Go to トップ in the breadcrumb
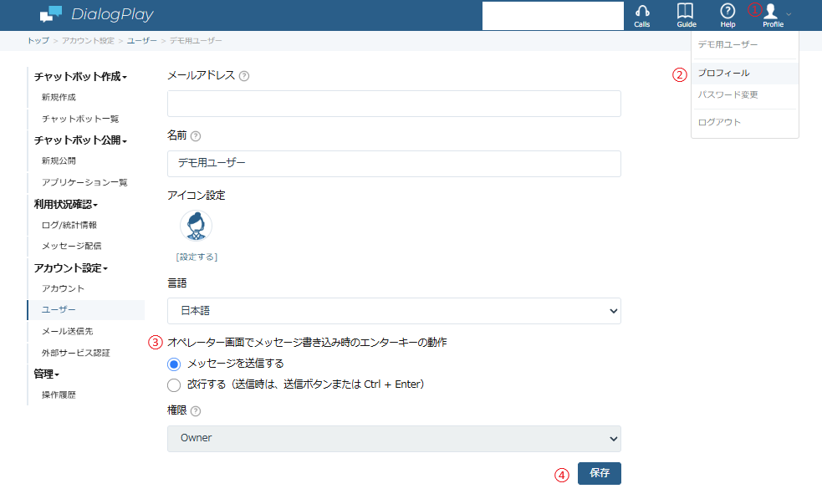This screenshot has width=822, height=504. pos(38,41)
